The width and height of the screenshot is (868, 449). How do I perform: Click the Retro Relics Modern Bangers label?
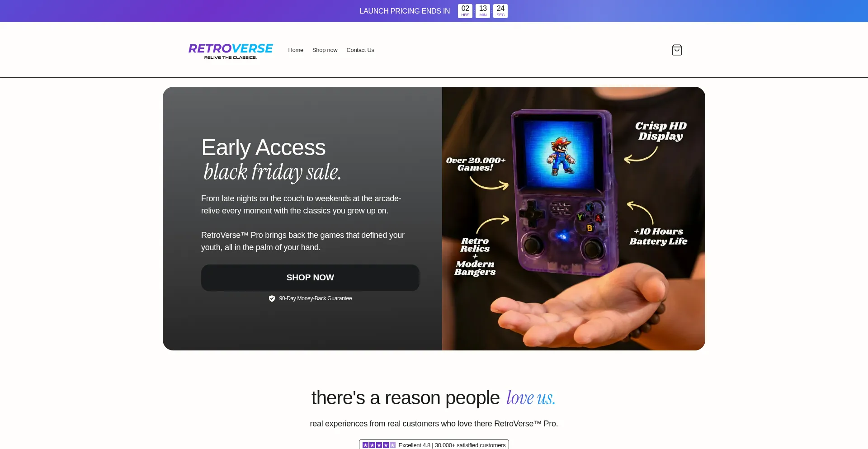[x=475, y=256]
